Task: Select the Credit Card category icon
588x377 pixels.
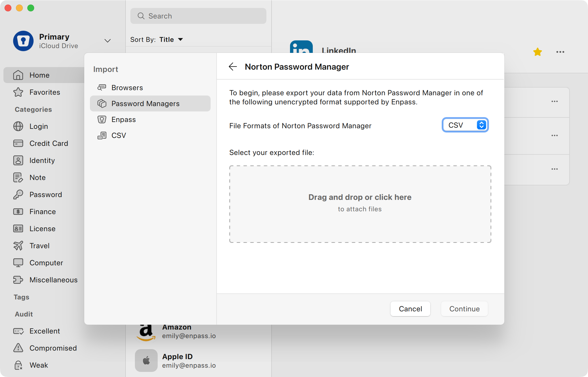Action: (x=18, y=143)
